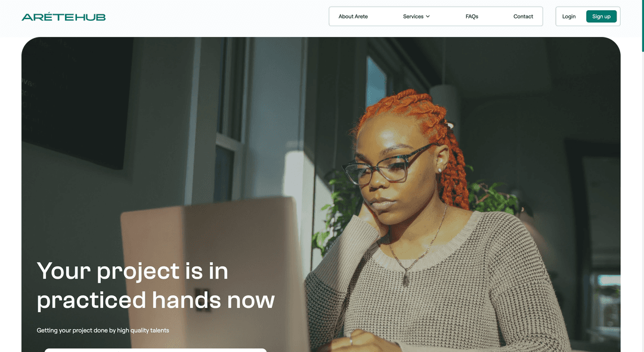Click the vertical scrollbar thumb
The image size is (644, 352).
[643, 26]
